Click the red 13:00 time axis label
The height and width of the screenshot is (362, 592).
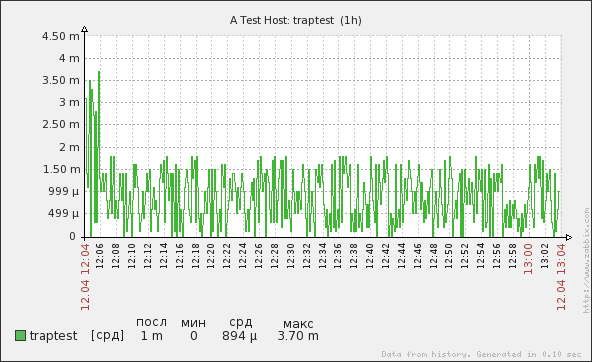528,259
